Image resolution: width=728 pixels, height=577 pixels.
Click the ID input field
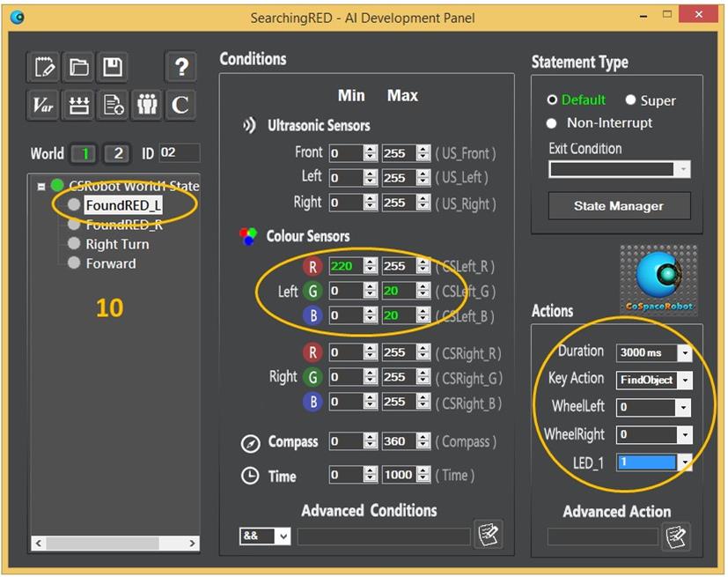coord(179,152)
